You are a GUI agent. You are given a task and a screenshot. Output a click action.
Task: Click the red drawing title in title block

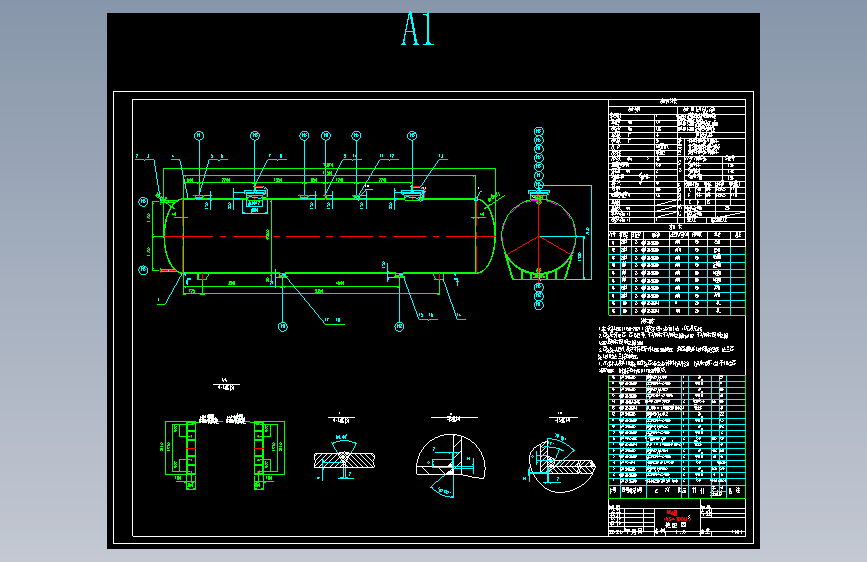(x=677, y=516)
